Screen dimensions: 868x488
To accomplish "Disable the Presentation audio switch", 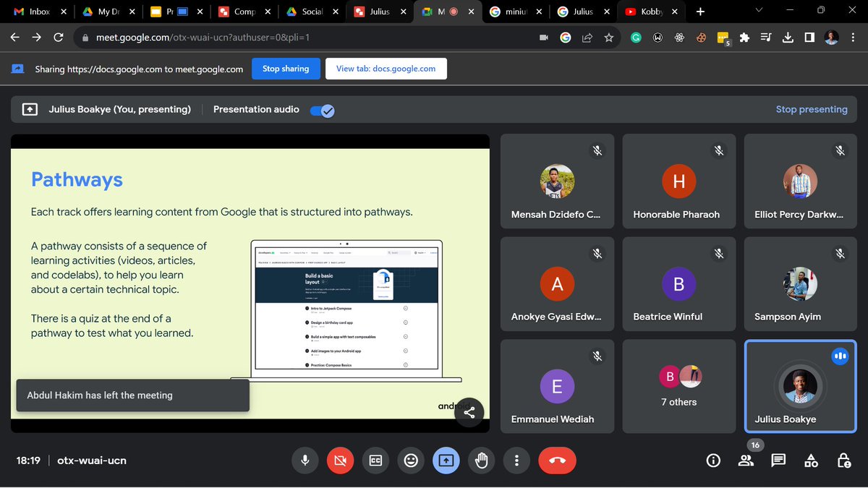I will 322,111.
